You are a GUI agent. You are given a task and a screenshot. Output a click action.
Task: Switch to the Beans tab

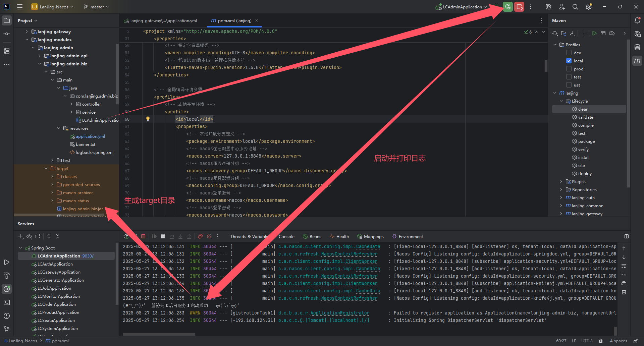click(x=312, y=236)
